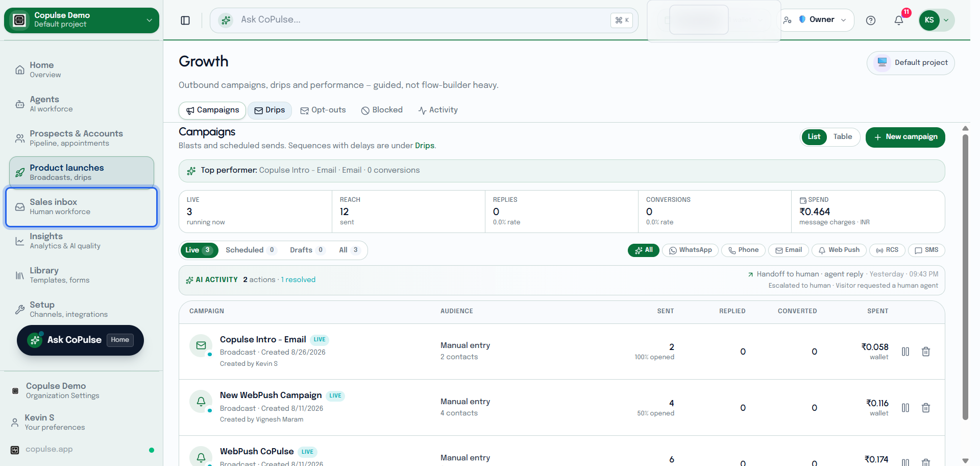Select the Drips tab
980x466 pixels.
click(x=269, y=110)
